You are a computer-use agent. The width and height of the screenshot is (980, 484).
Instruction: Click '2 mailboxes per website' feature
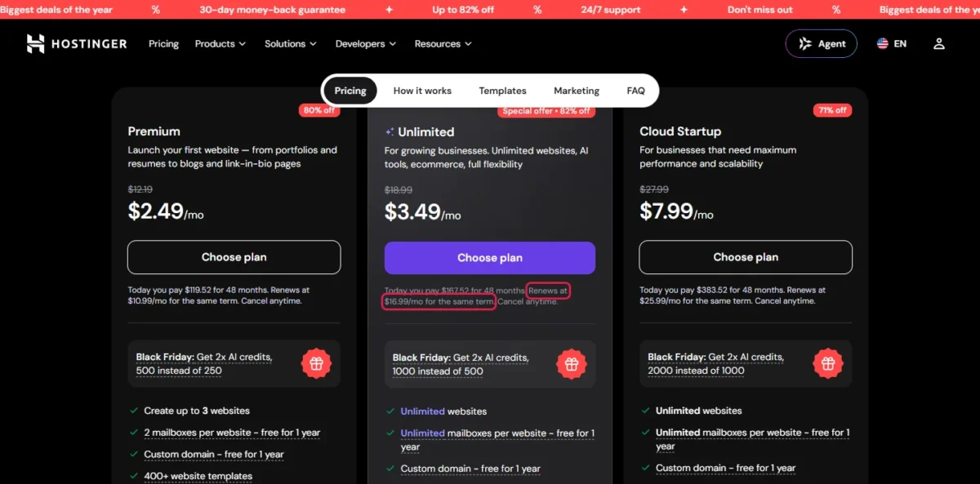232,433
